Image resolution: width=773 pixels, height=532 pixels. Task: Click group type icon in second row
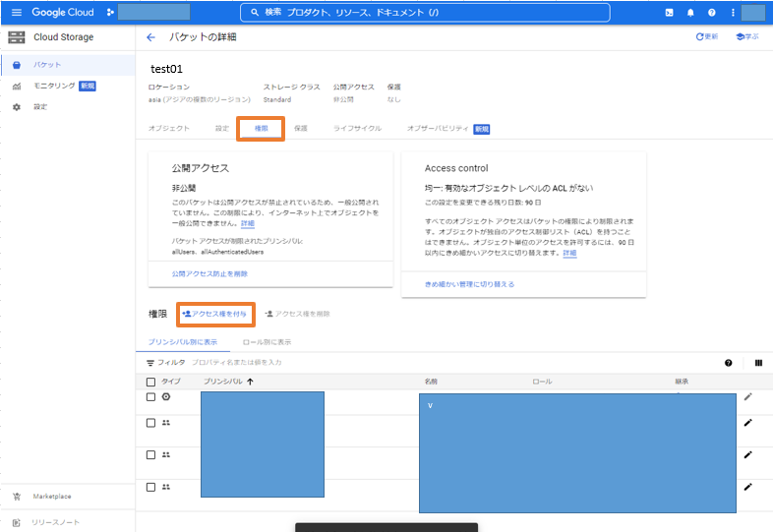[x=166, y=423]
